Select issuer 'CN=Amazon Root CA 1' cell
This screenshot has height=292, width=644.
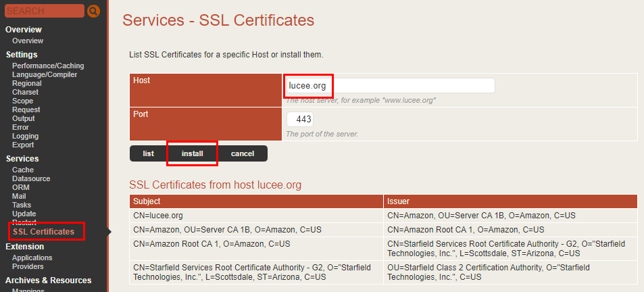click(510, 230)
